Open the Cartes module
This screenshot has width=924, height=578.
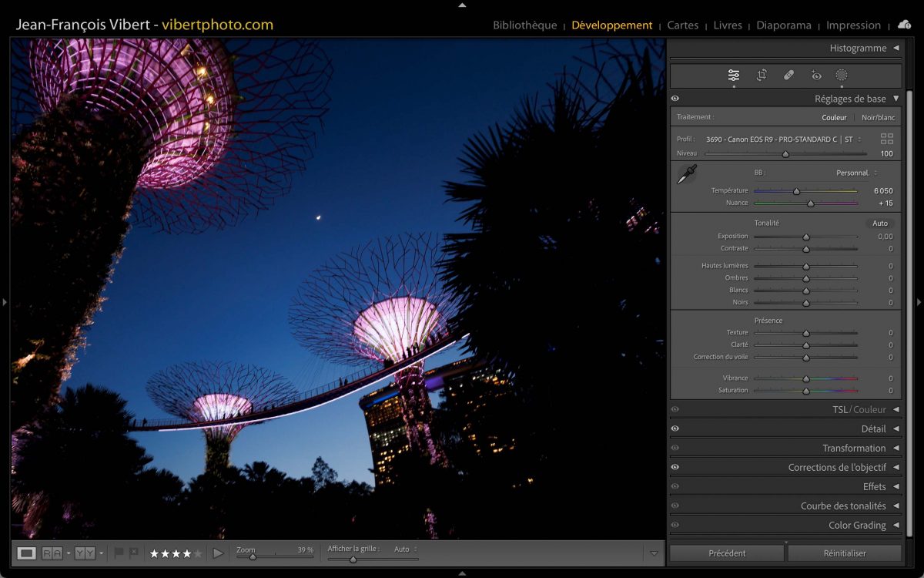click(x=682, y=25)
